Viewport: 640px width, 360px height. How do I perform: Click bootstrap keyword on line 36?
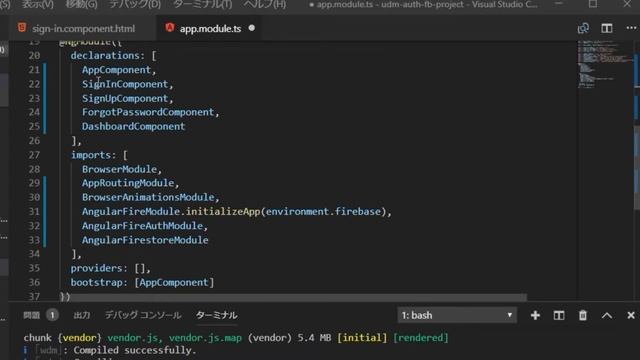click(x=96, y=282)
